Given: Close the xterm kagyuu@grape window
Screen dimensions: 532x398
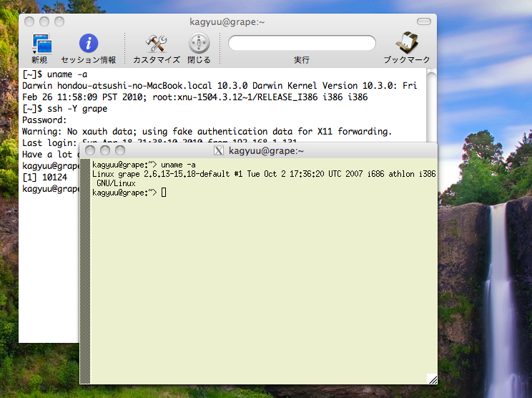Looking at the screenshot, I should [92, 151].
